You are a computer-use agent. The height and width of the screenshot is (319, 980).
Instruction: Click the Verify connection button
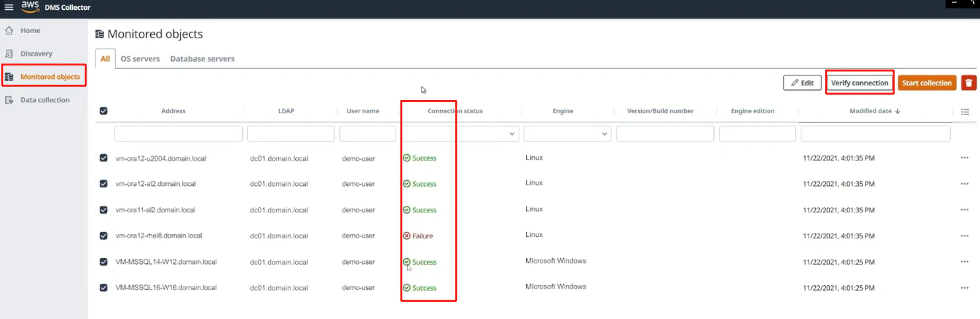pos(860,83)
